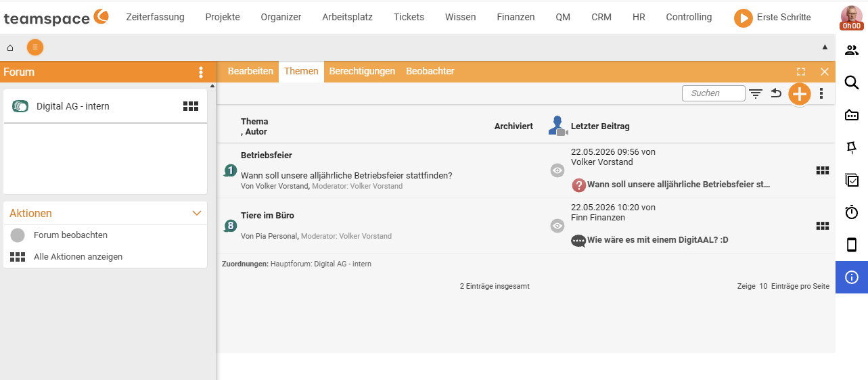Viewport: 868px width, 380px height.
Task: Collapse the Aktionen panel chevron
Action: pyautogui.click(x=197, y=213)
